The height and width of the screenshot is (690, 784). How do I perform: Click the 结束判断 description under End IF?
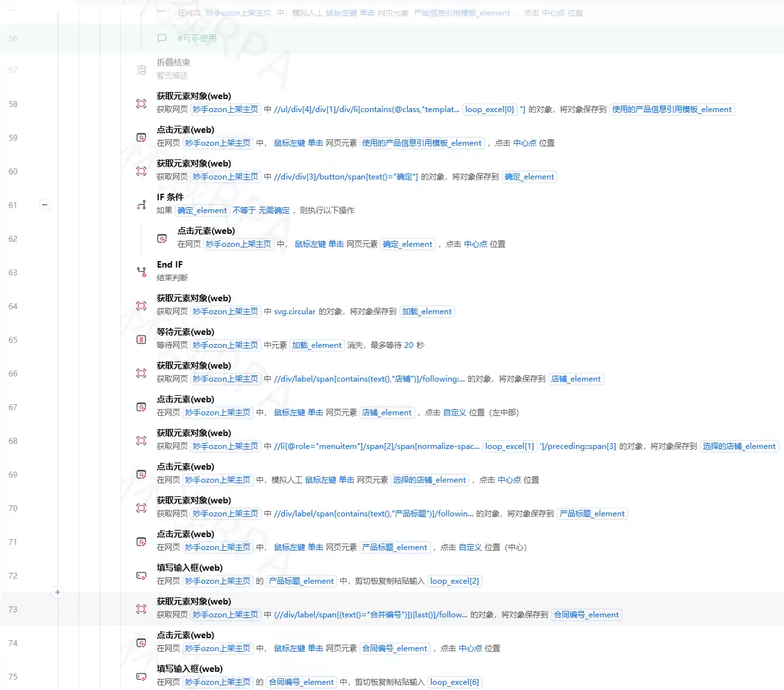pos(172,278)
